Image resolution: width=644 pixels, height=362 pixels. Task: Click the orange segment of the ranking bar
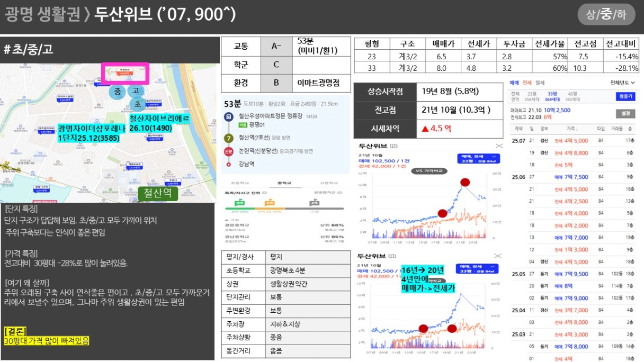point(270,207)
